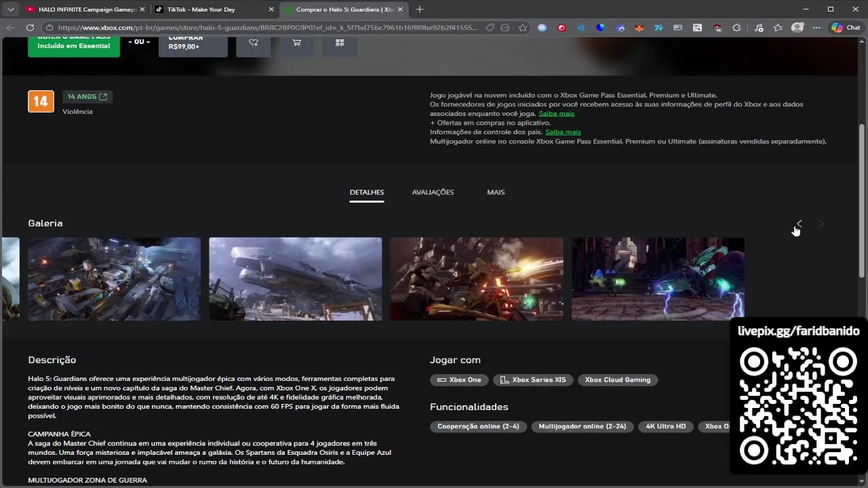
Task: Click the Violência content descriptor text
Action: pos(77,112)
